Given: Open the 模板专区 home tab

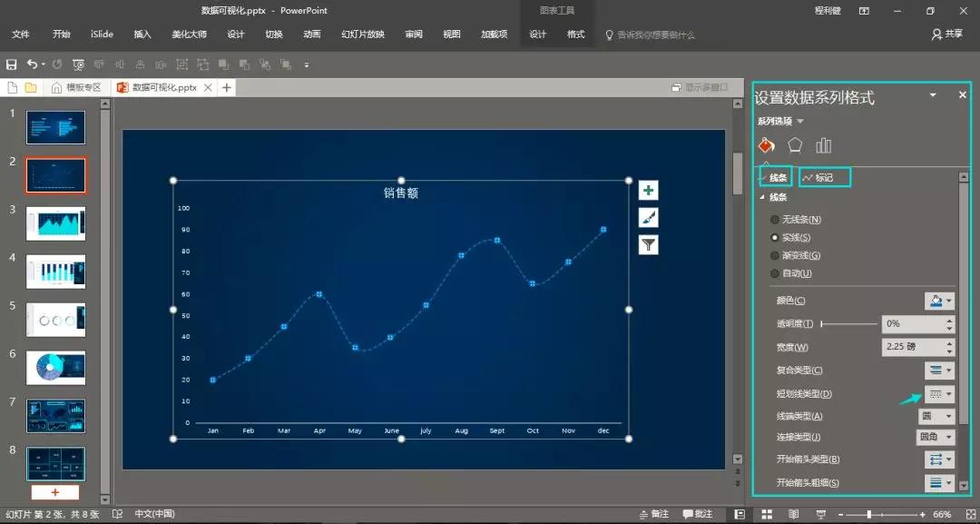Looking at the screenshot, I should tap(76, 87).
